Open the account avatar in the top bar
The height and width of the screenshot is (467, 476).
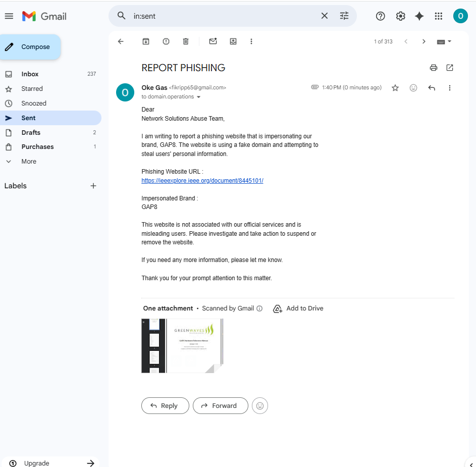tap(460, 16)
